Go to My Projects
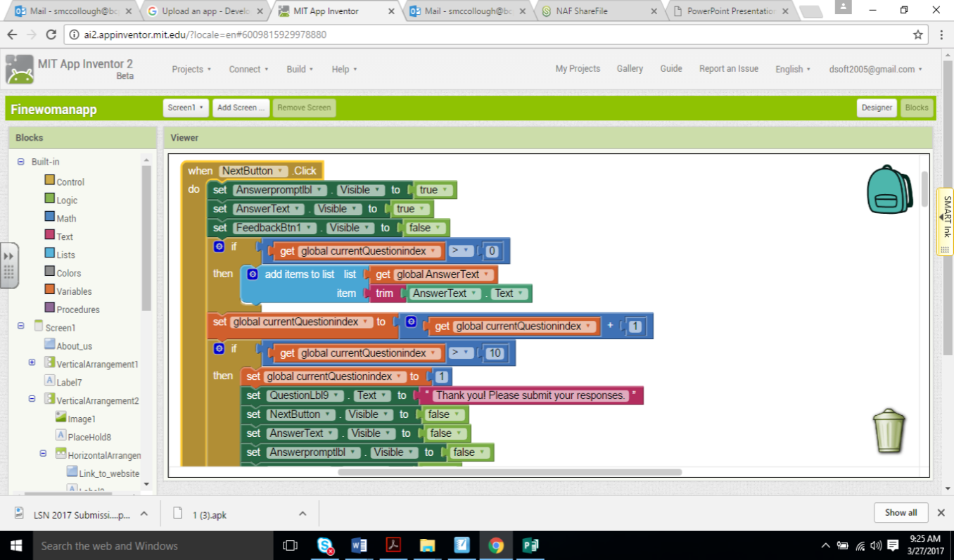The width and height of the screenshot is (954, 560). [578, 68]
